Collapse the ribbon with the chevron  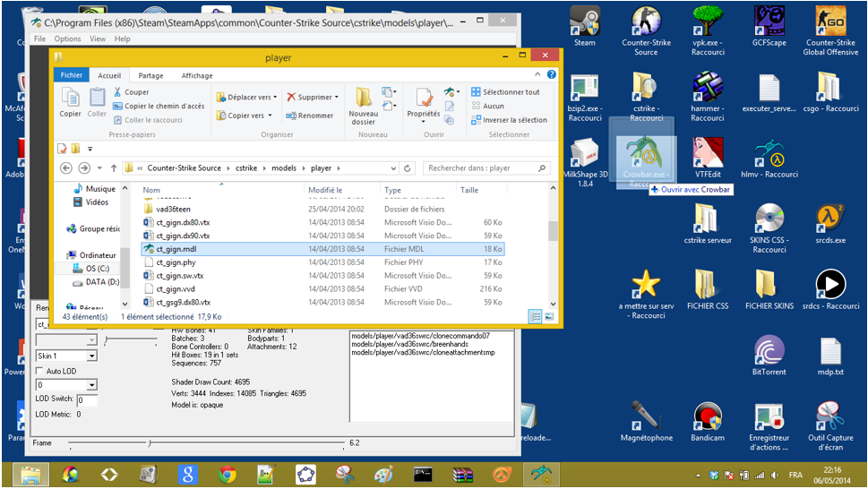click(537, 74)
